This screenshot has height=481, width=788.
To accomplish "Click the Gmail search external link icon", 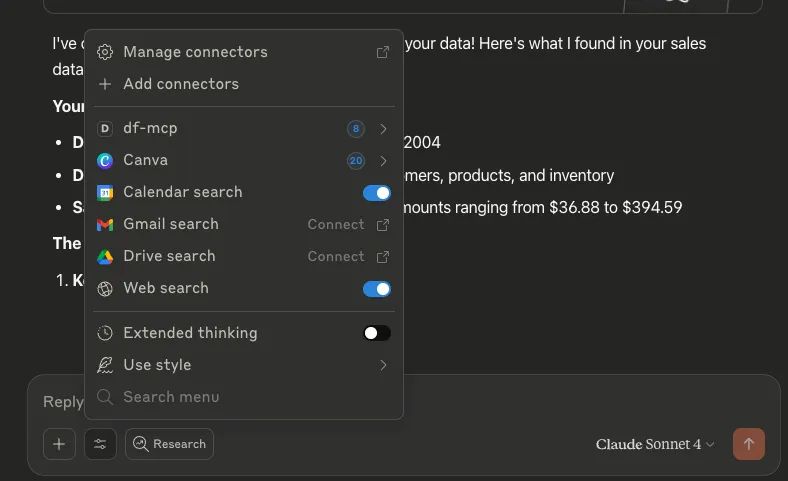I will click(x=383, y=225).
